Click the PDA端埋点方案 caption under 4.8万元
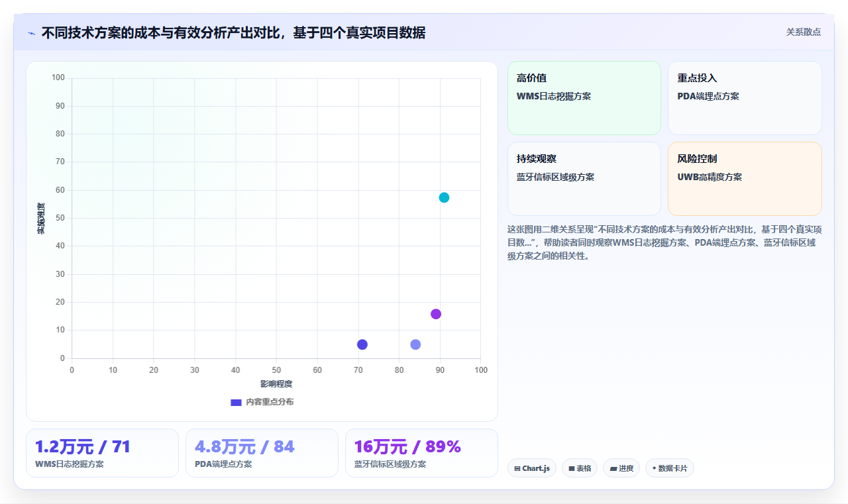The height and width of the screenshot is (504, 848). (x=223, y=464)
